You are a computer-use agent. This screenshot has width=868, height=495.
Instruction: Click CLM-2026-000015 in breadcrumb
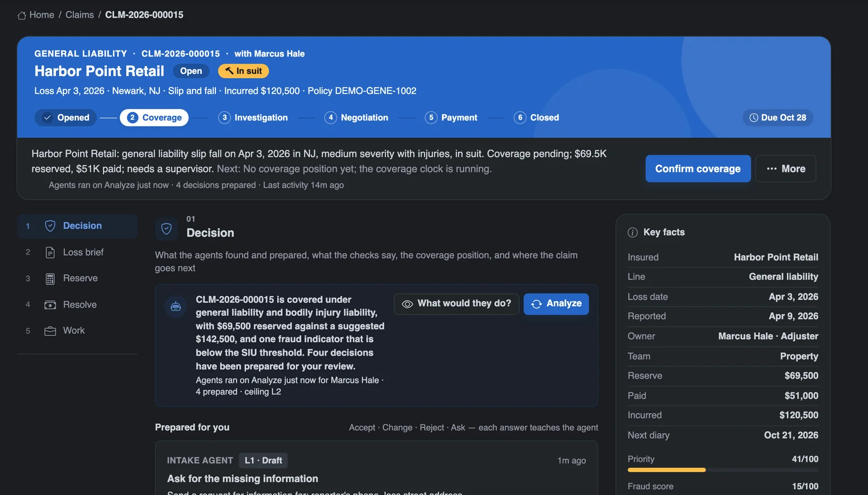pos(144,15)
